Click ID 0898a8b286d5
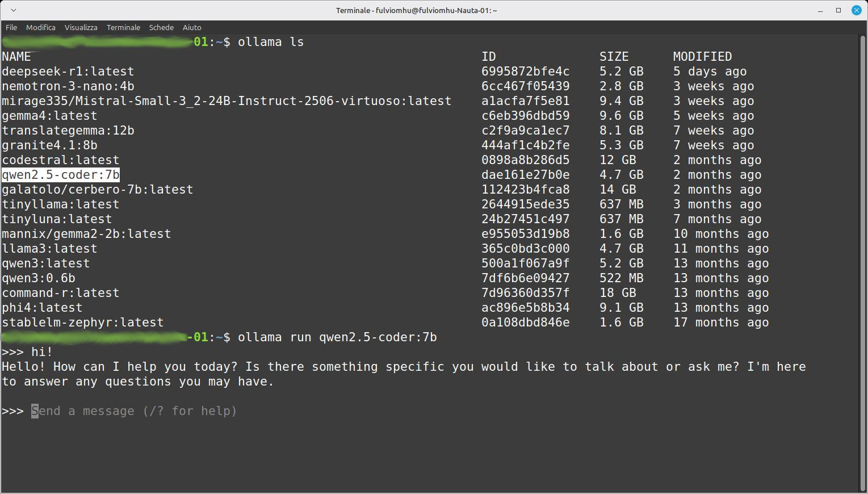This screenshot has height=494, width=868. point(526,160)
